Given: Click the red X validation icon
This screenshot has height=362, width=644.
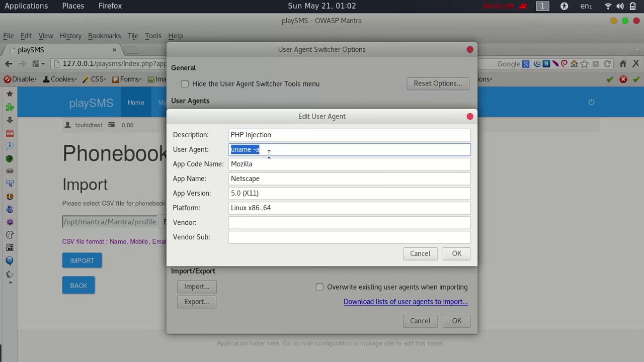Looking at the screenshot, I should click(x=623, y=79).
